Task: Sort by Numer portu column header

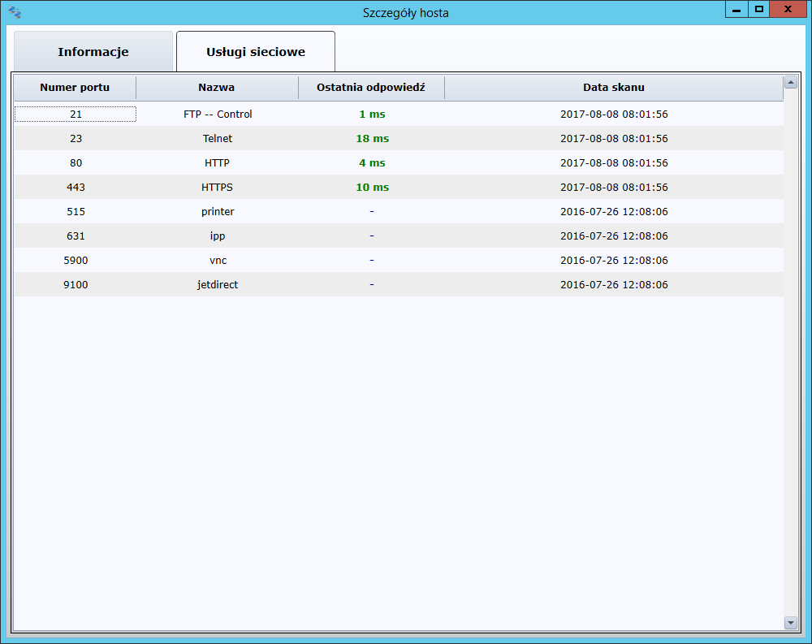Action: [x=75, y=88]
